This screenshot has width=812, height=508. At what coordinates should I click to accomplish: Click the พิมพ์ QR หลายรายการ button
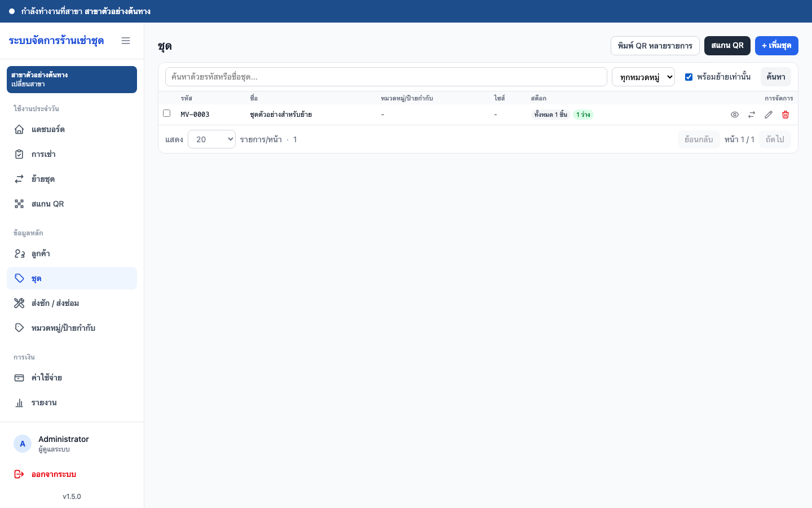pos(655,46)
